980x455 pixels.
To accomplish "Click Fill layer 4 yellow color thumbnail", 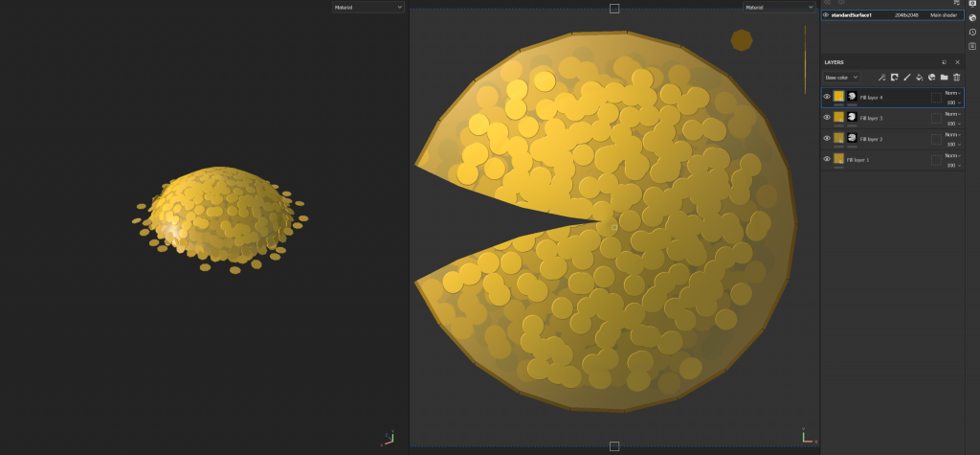I will pos(838,96).
